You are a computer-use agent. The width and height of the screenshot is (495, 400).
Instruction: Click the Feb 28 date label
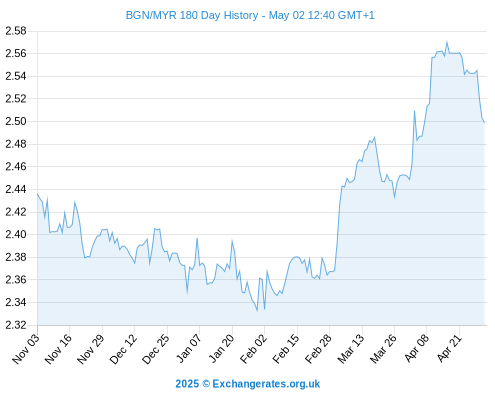pos(318,349)
